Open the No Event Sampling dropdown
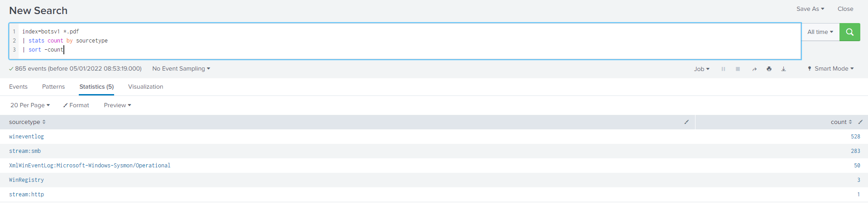The width and height of the screenshot is (868, 209). (181, 69)
